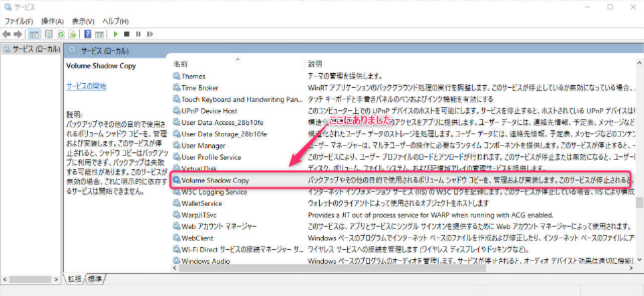Image resolution: width=644 pixels, height=296 pixels.
Task: Select the Wi-Fi Direct サービス name in the list
Action: click(x=242, y=249)
